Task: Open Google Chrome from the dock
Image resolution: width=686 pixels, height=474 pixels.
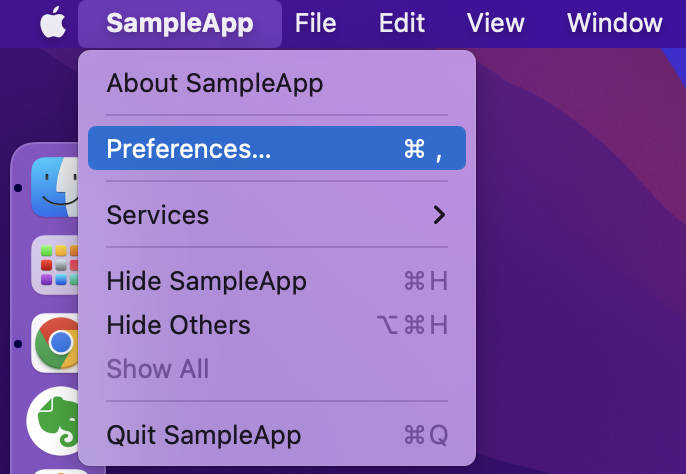Action: [55, 343]
